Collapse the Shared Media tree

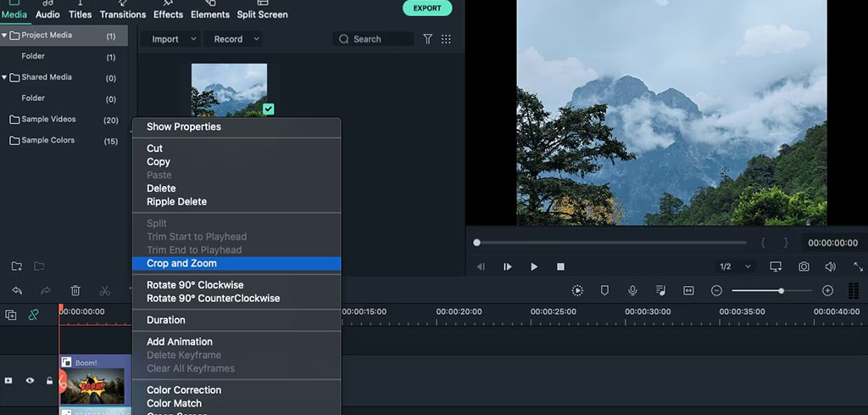[4, 77]
